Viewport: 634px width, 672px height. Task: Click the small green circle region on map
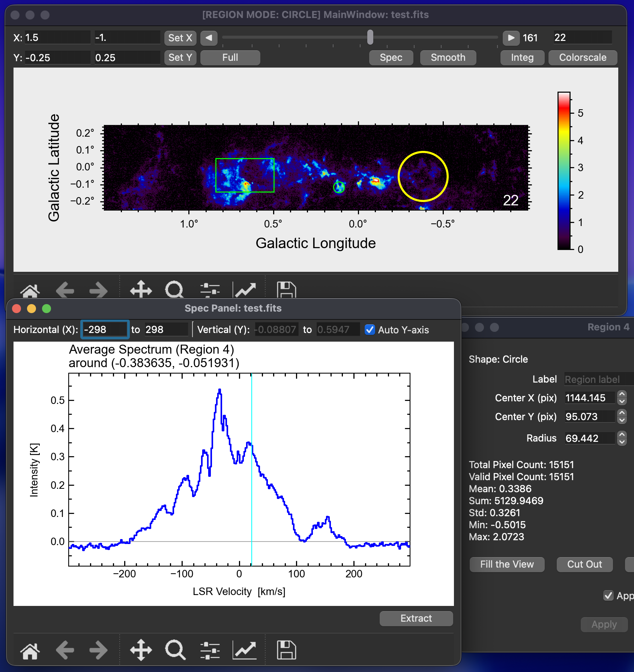tap(339, 187)
